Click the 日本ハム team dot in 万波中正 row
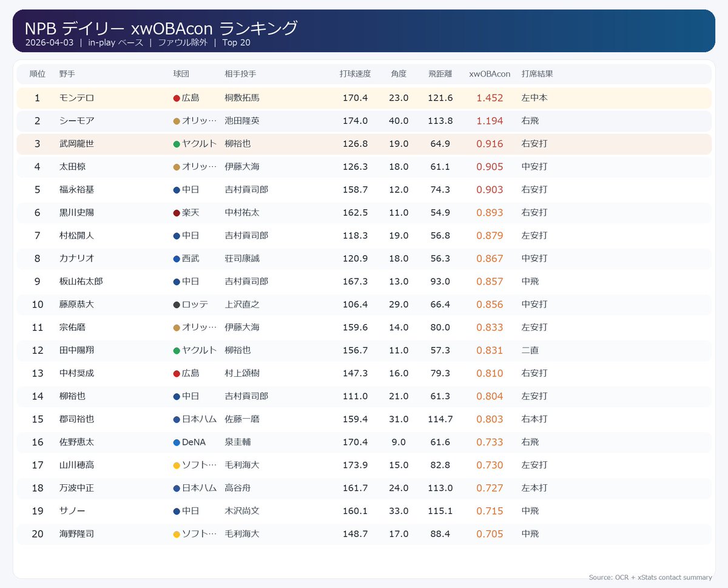The width and height of the screenshot is (728, 588). pyautogui.click(x=177, y=488)
